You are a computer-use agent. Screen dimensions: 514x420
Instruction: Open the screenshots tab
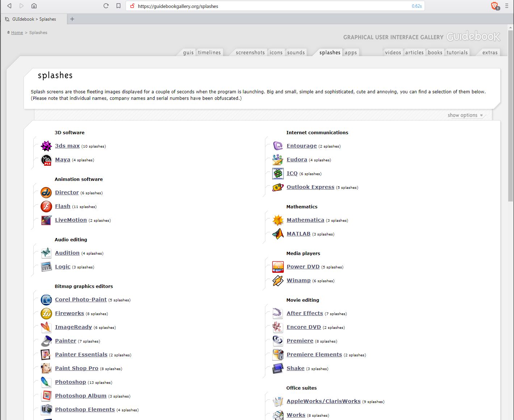pyautogui.click(x=250, y=52)
